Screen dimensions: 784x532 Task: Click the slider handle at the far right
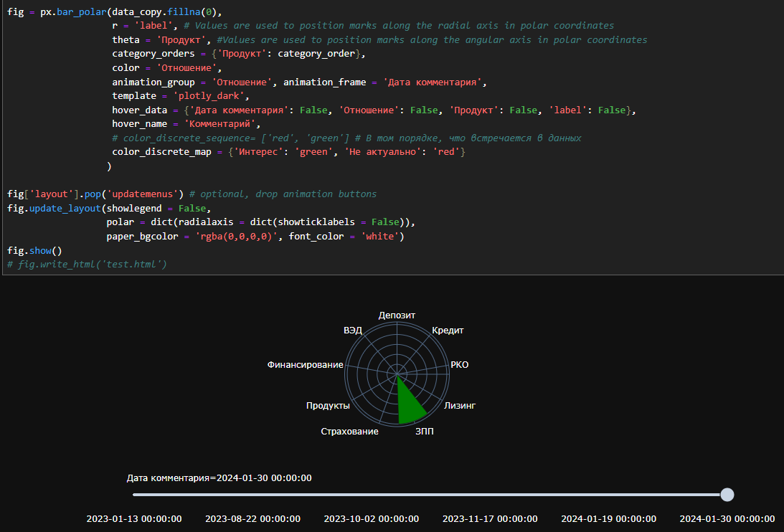coord(727,494)
